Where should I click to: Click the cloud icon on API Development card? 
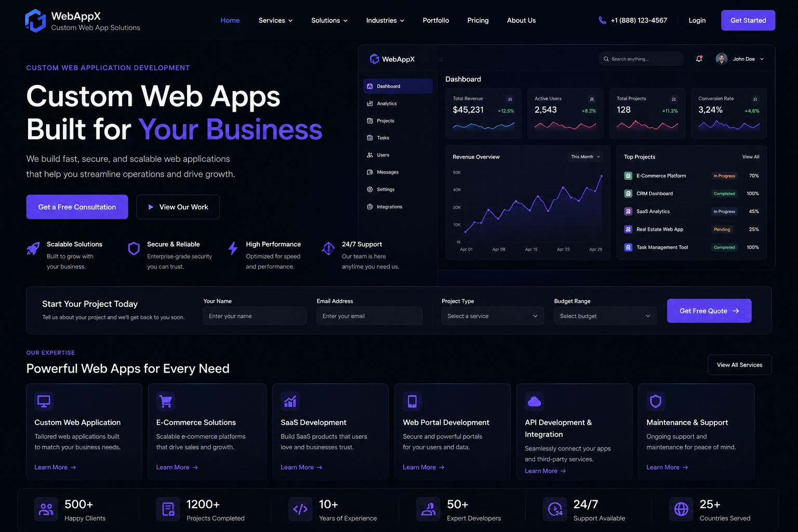(x=534, y=401)
